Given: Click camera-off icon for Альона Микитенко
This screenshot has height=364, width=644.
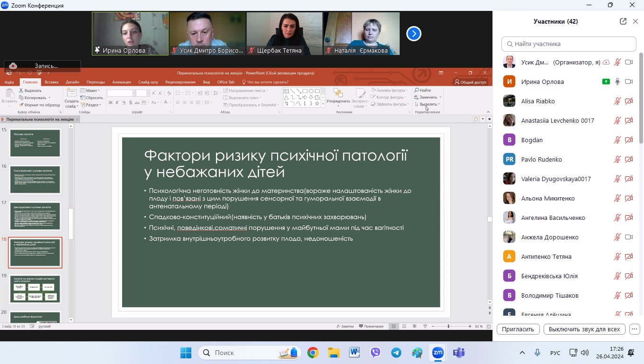Looking at the screenshot, I should coord(629,198).
